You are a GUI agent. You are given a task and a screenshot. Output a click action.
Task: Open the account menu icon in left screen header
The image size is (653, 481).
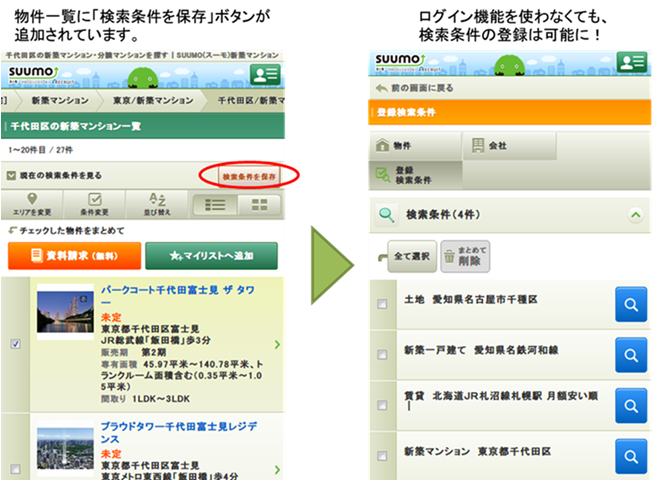[265, 74]
